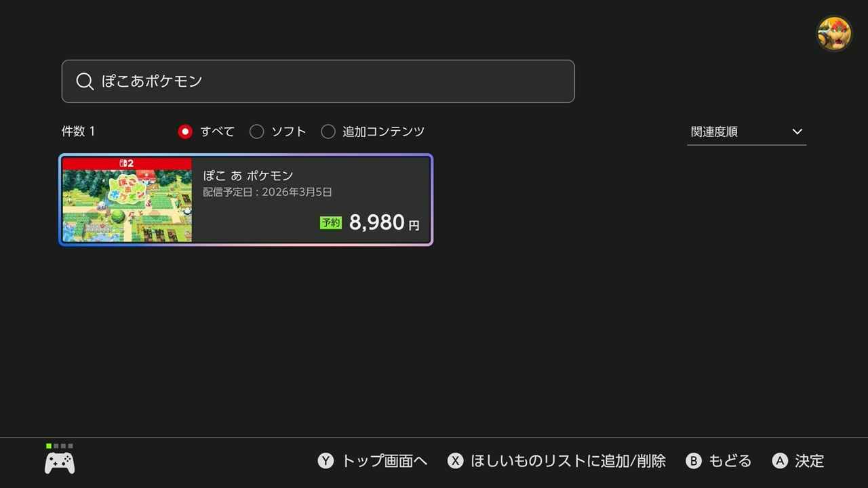This screenshot has width=868, height=488.
Task: Select the すべて radio filter
Action: click(185, 131)
